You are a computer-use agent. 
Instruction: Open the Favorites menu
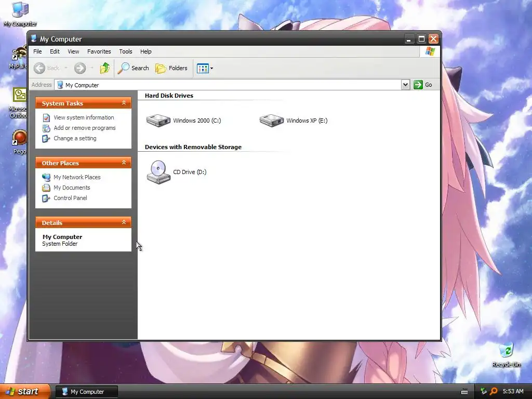point(99,51)
